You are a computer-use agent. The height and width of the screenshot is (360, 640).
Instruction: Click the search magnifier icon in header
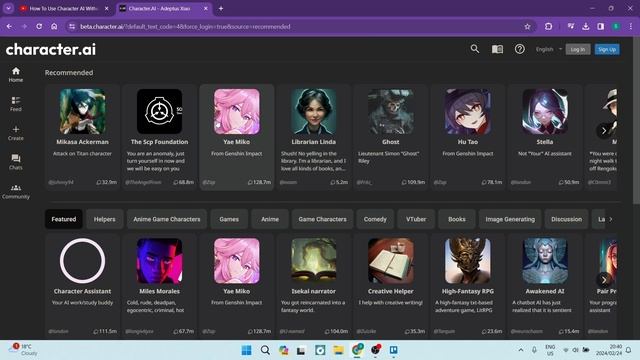[474, 49]
